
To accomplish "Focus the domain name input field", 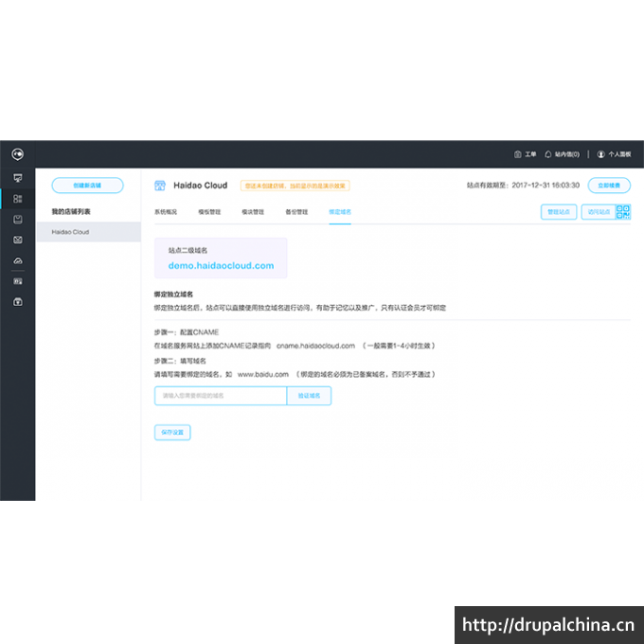I will (x=221, y=396).
